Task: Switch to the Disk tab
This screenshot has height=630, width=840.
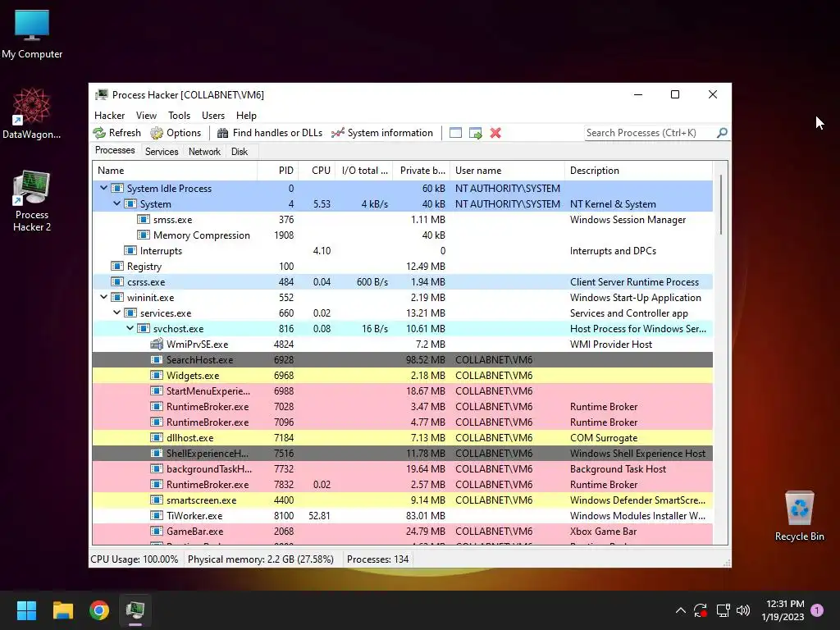Action: coord(240,152)
